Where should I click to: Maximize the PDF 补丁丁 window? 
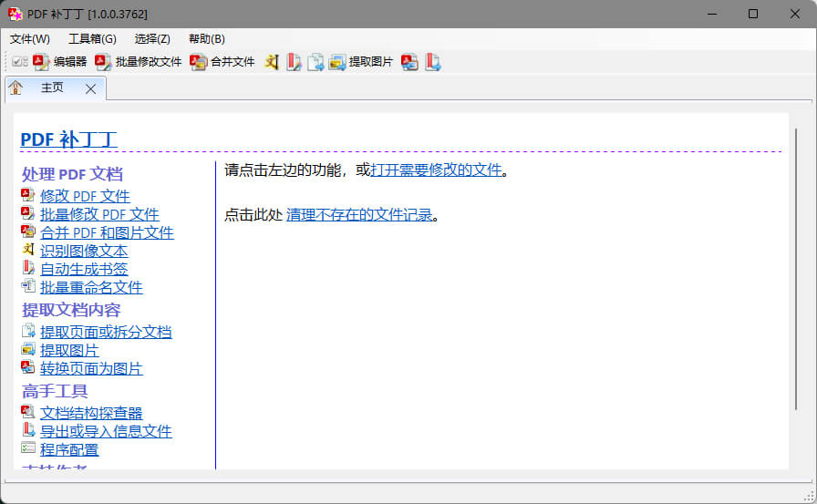(x=753, y=14)
